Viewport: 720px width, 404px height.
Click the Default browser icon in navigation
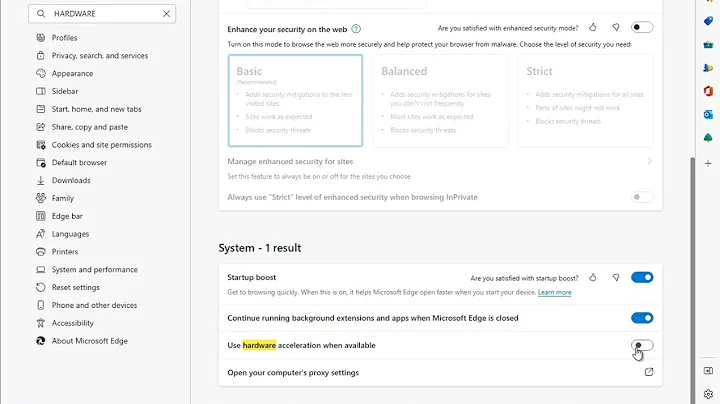41,163
